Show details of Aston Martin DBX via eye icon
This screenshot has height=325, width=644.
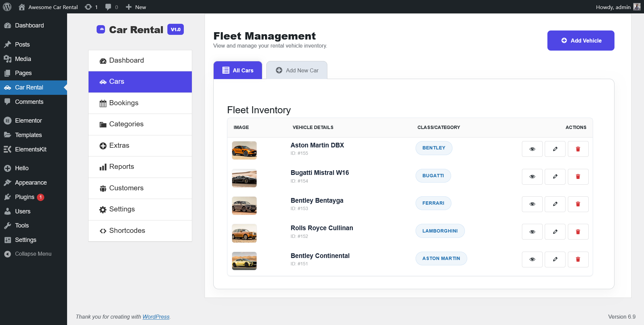(x=532, y=149)
